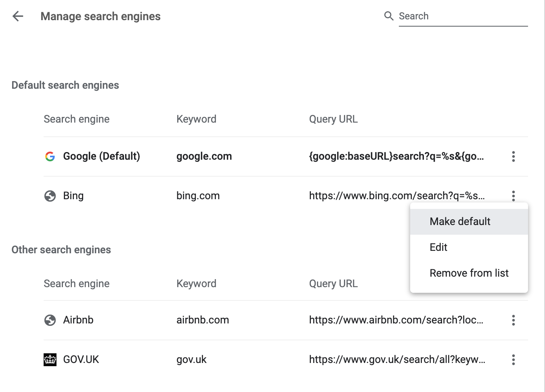This screenshot has height=392, width=545.
Task: Click the GOV.UK engine name
Action: tap(81, 360)
